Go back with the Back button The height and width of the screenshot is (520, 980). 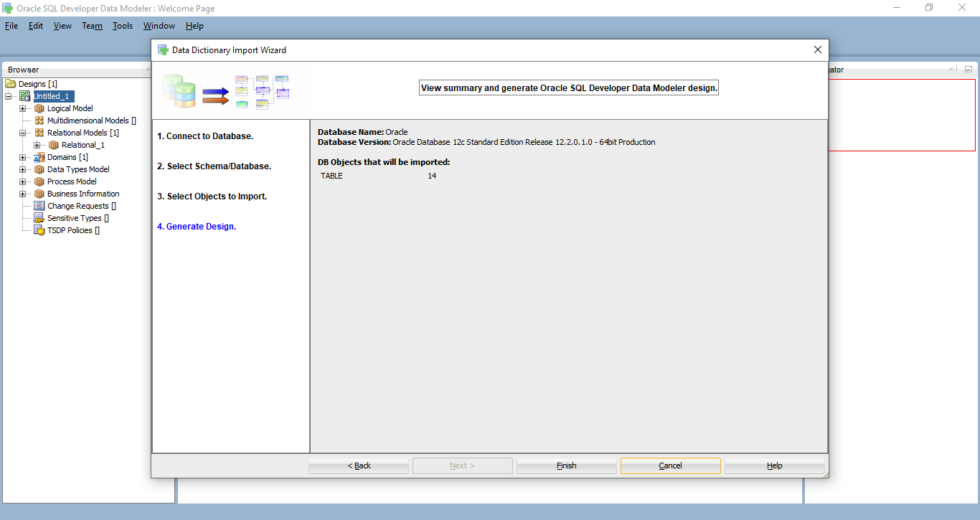pos(359,465)
